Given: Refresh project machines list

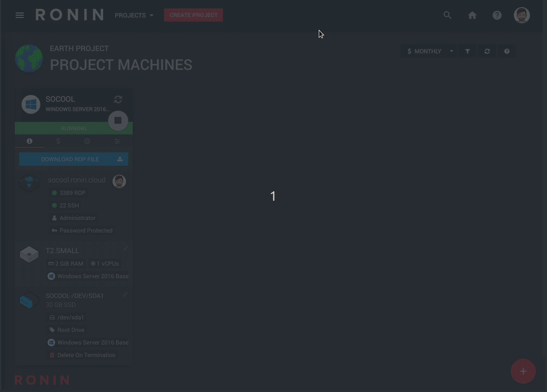Looking at the screenshot, I should coord(487,52).
